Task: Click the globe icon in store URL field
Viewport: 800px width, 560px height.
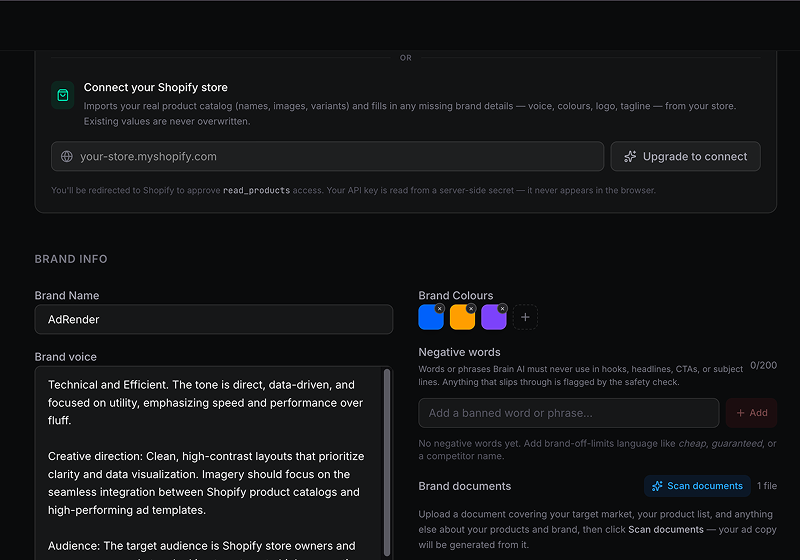Action: [67, 157]
